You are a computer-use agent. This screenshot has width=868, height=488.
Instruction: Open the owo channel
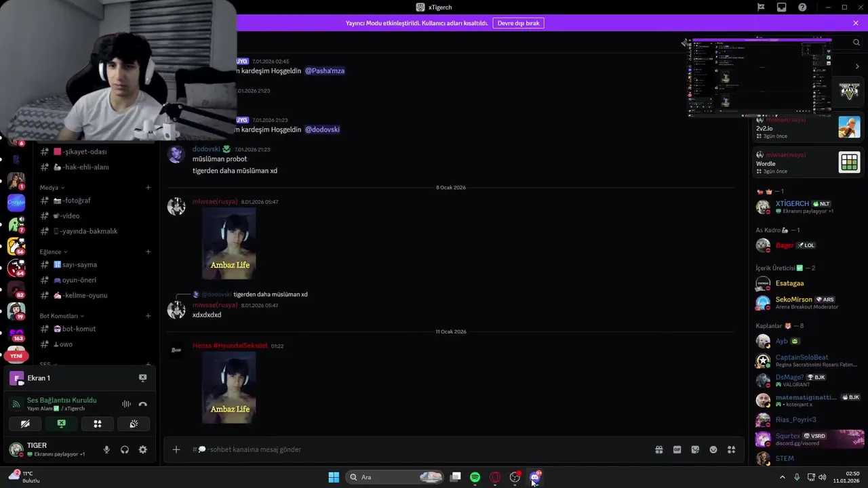(95, 344)
